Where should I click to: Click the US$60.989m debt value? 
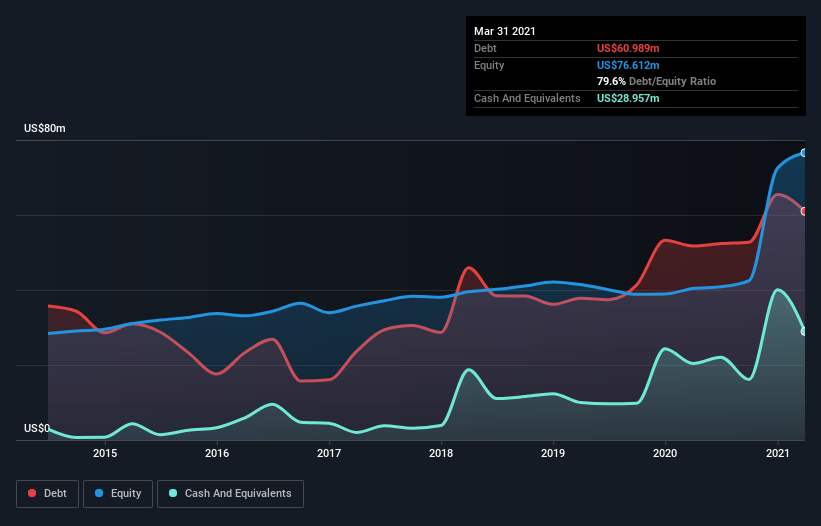(628, 48)
